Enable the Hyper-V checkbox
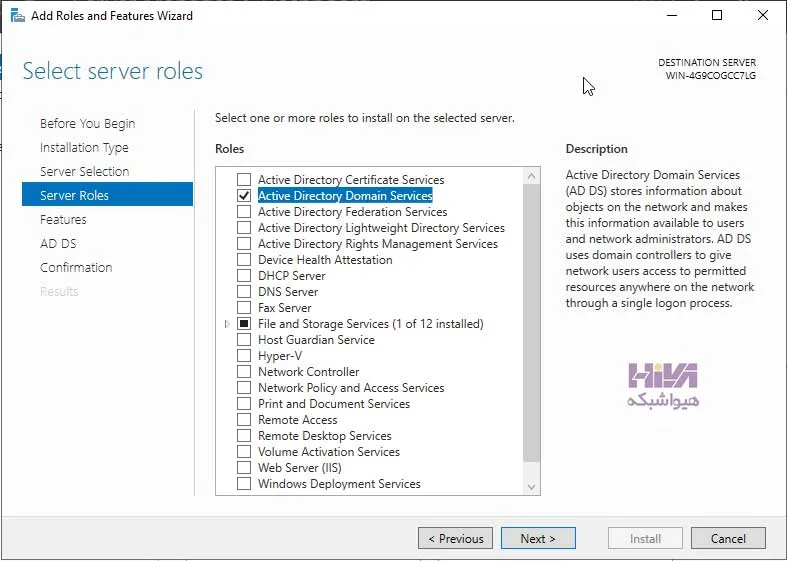Viewport: 787px width, 561px height. coord(244,356)
